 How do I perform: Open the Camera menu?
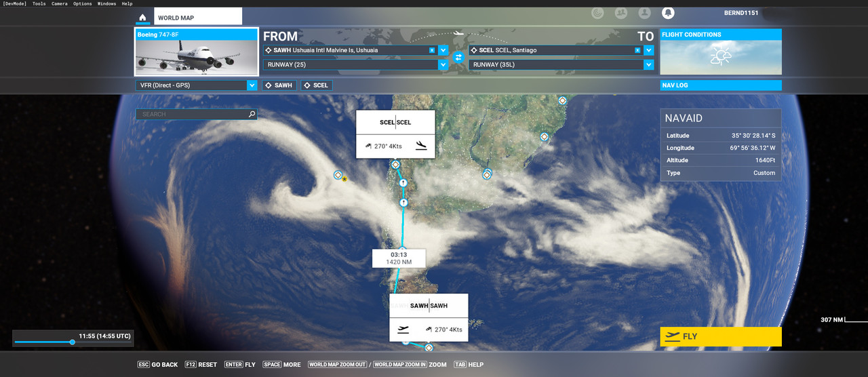point(60,3)
